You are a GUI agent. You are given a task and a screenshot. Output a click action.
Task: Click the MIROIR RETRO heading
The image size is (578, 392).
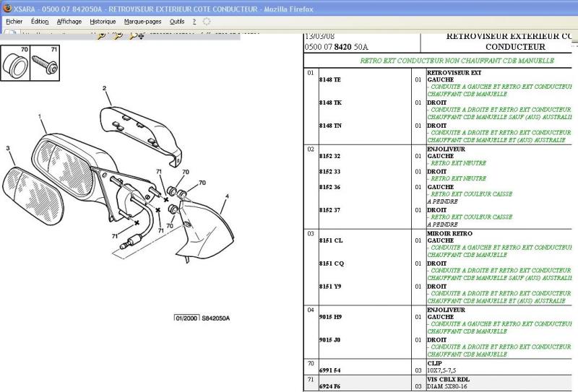pyautogui.click(x=449, y=233)
